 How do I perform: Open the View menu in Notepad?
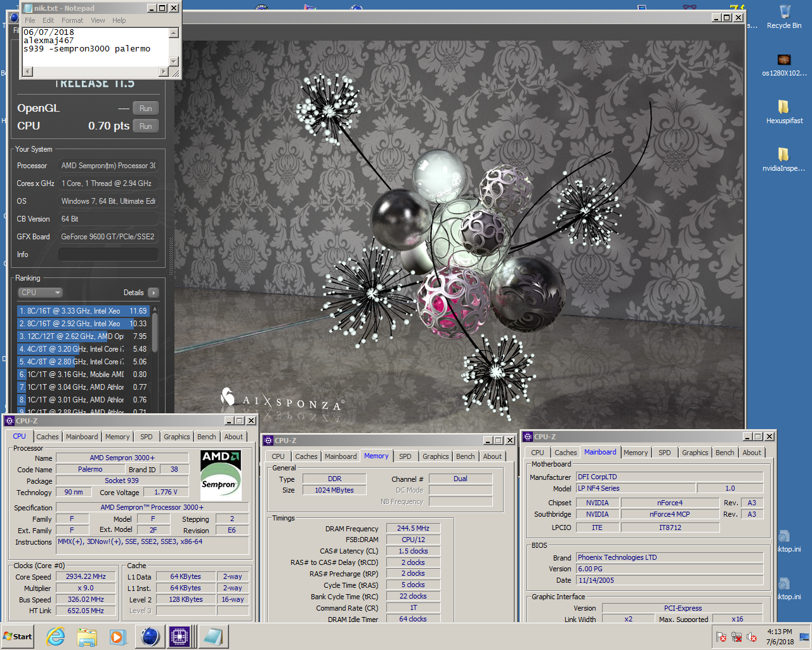(x=98, y=20)
